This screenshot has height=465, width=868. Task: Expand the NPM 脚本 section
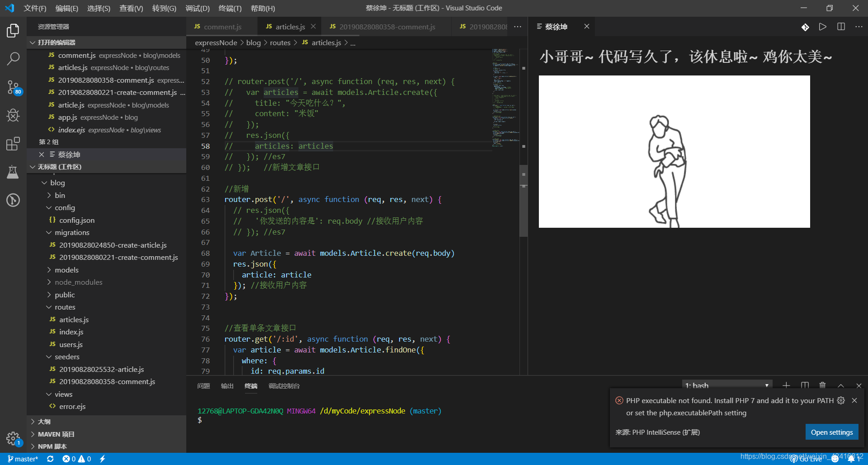point(106,446)
